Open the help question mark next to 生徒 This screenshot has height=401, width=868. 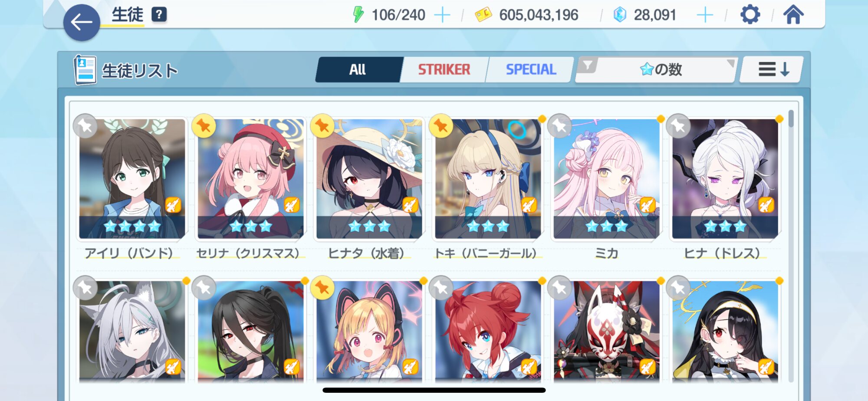(159, 15)
